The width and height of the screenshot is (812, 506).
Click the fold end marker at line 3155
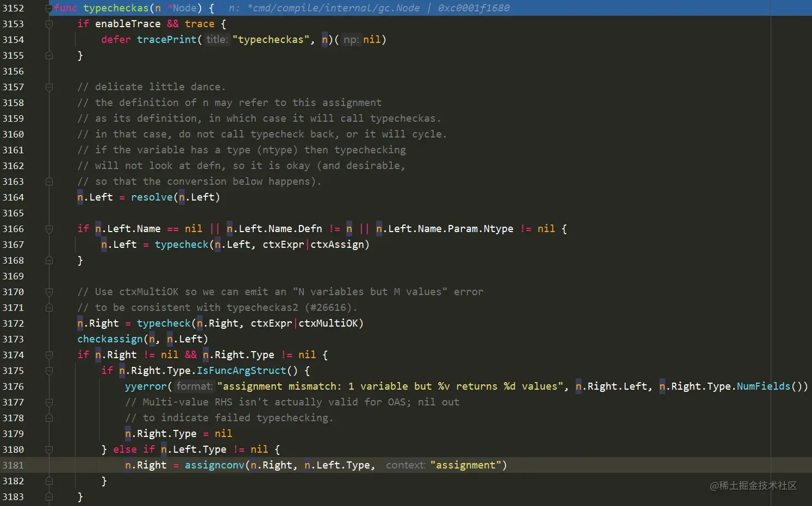coord(49,55)
